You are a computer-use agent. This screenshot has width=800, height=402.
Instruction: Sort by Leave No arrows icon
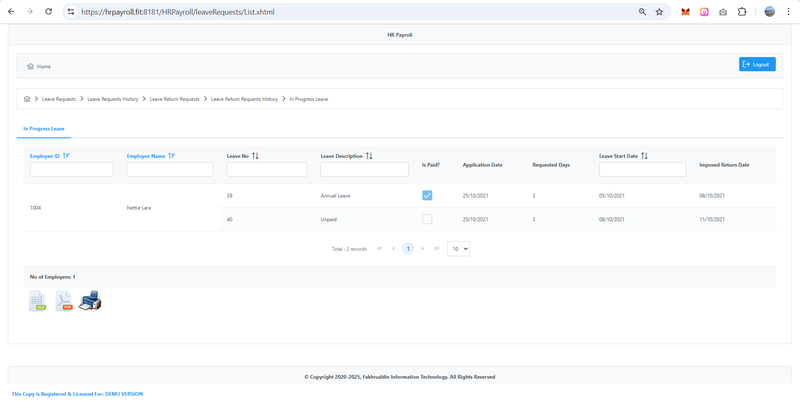[256, 156]
